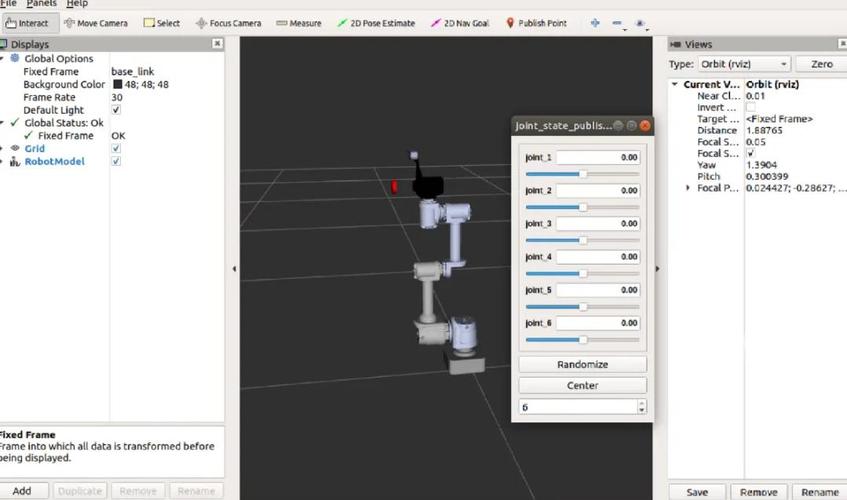Disable the Default Light checkbox

116,110
